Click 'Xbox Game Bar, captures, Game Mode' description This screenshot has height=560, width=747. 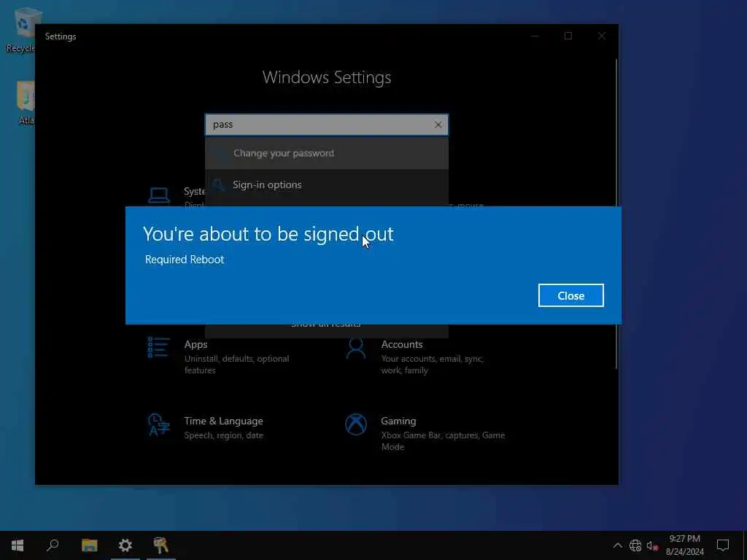coord(443,441)
